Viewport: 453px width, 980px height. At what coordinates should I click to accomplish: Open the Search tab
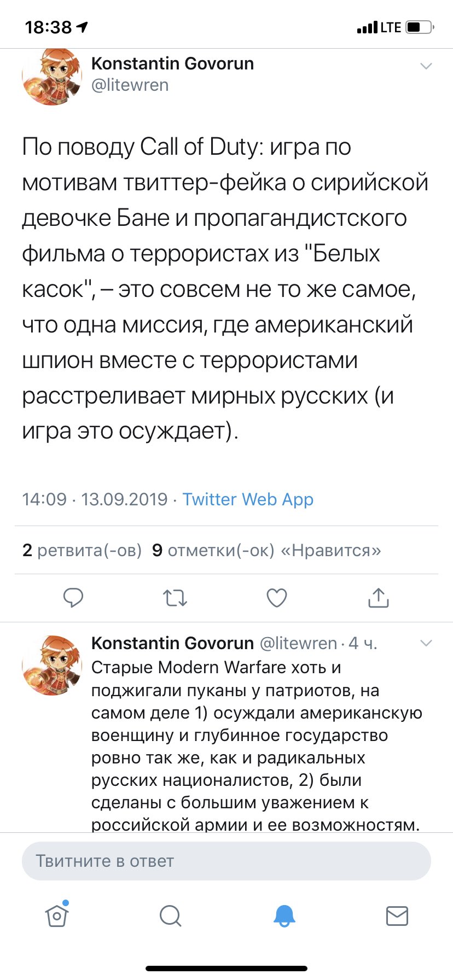[x=170, y=915]
